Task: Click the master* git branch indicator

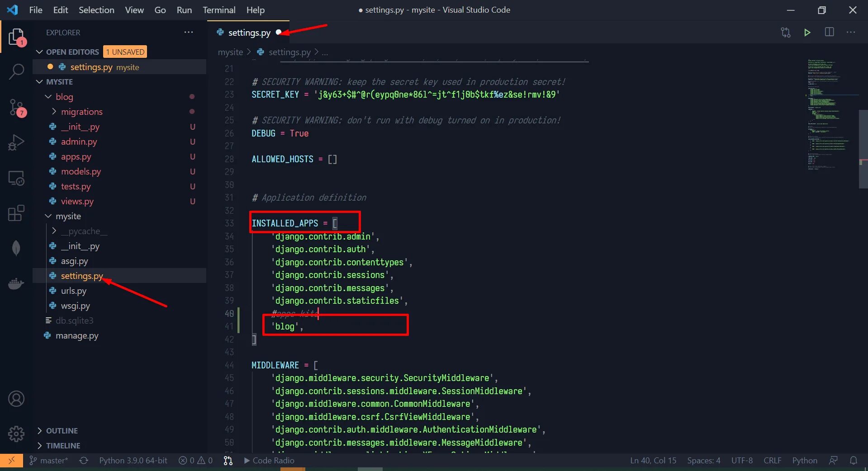Action: point(49,460)
